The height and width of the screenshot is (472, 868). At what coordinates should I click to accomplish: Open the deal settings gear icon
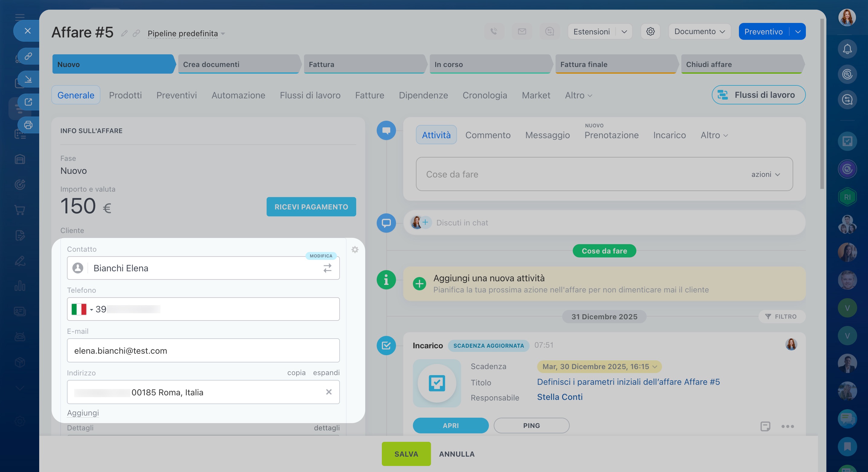[650, 31]
